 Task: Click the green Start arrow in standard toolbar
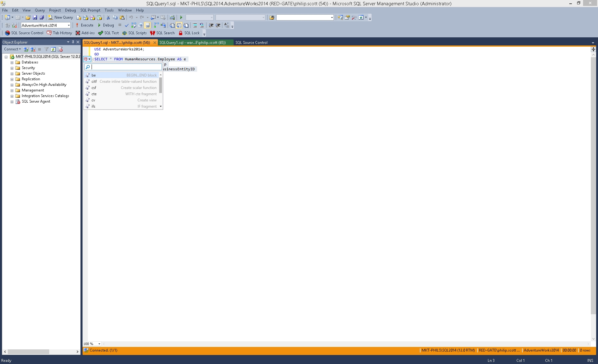tap(181, 17)
